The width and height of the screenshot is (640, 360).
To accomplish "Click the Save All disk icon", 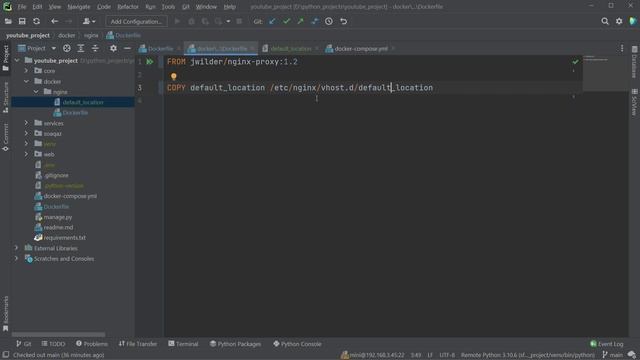I will [22, 21].
